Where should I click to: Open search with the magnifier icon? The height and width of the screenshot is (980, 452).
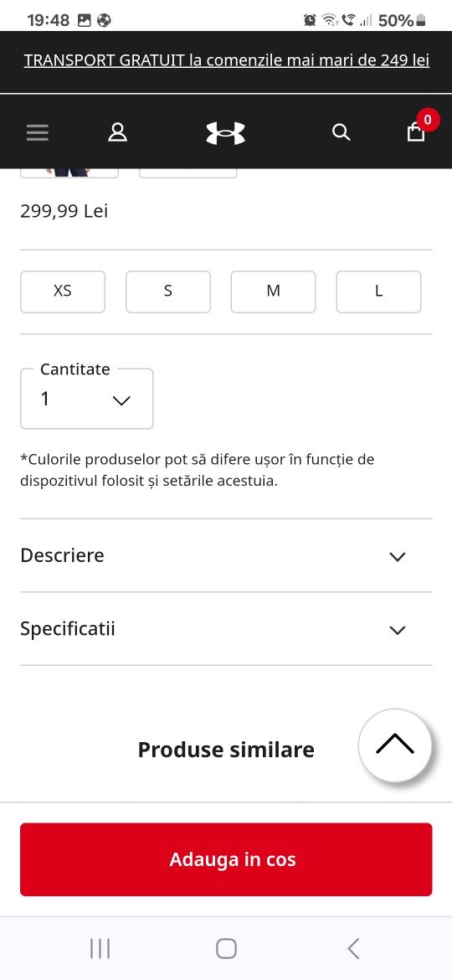click(341, 132)
